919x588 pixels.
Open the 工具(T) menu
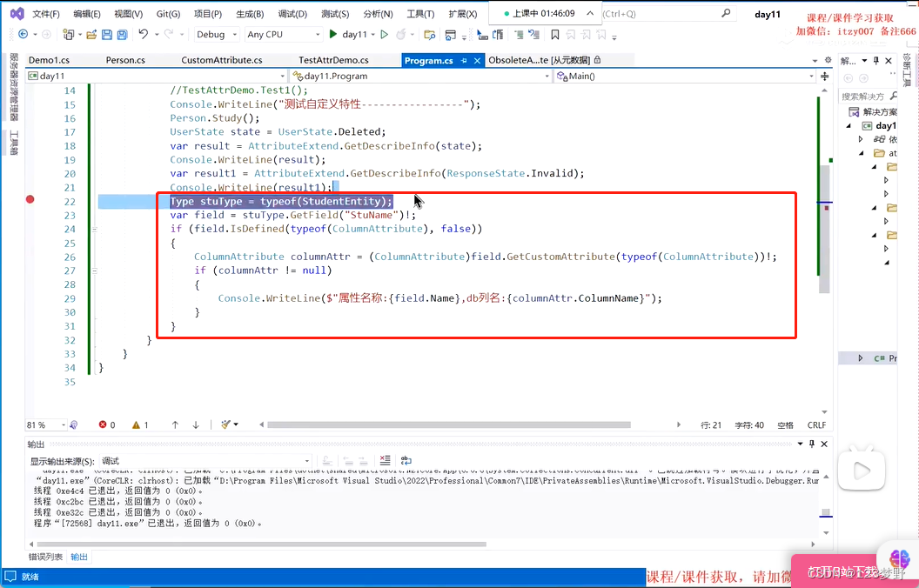pyautogui.click(x=420, y=13)
